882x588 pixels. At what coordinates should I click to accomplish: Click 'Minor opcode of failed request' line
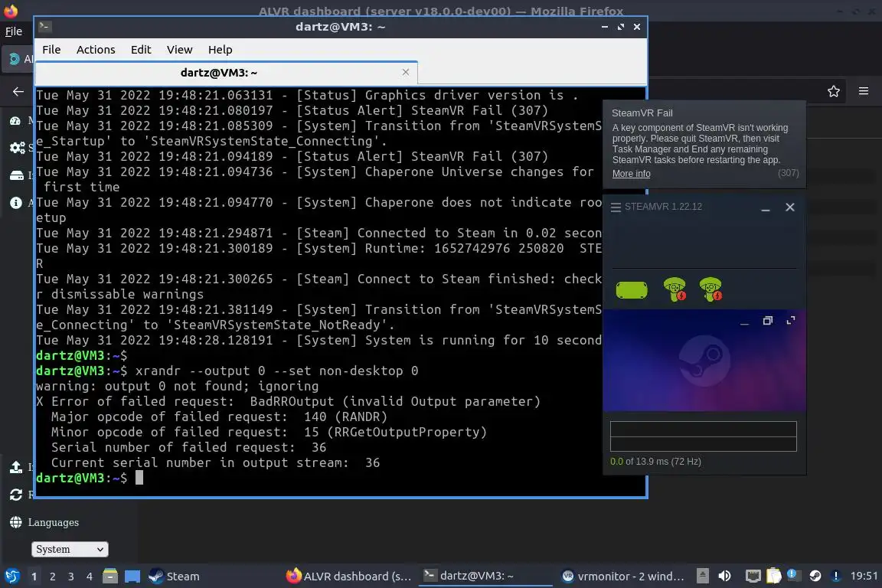(x=269, y=432)
